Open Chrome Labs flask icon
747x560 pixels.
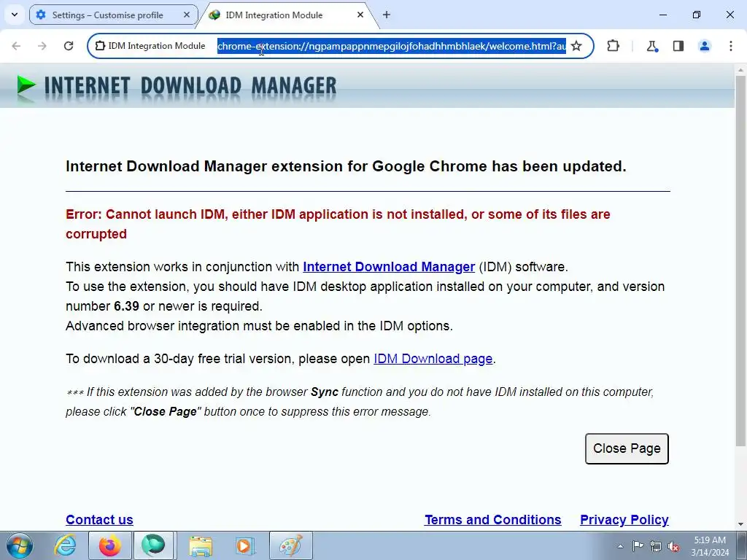point(652,46)
